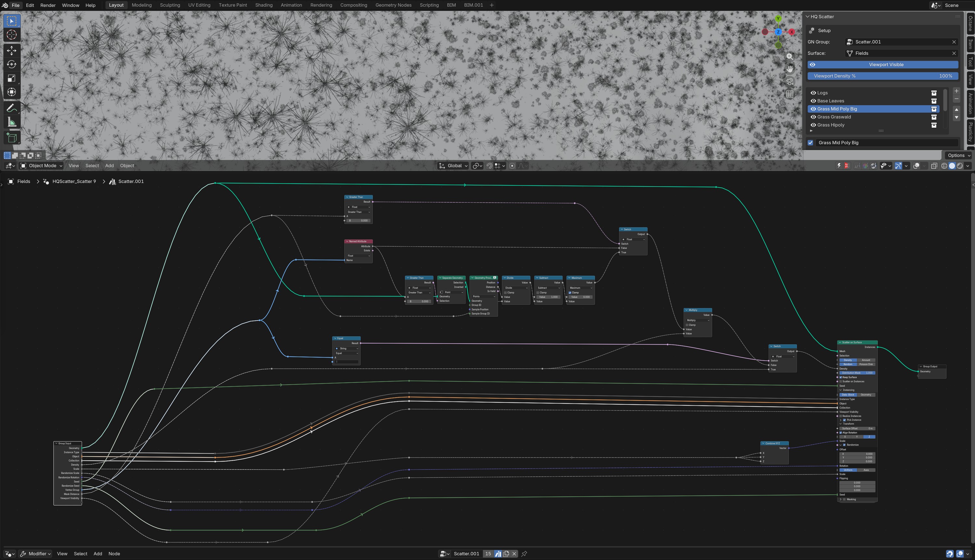Adjust Distribution Mask slider in Scatter node
The width and height of the screenshot is (975, 560).
click(857, 373)
